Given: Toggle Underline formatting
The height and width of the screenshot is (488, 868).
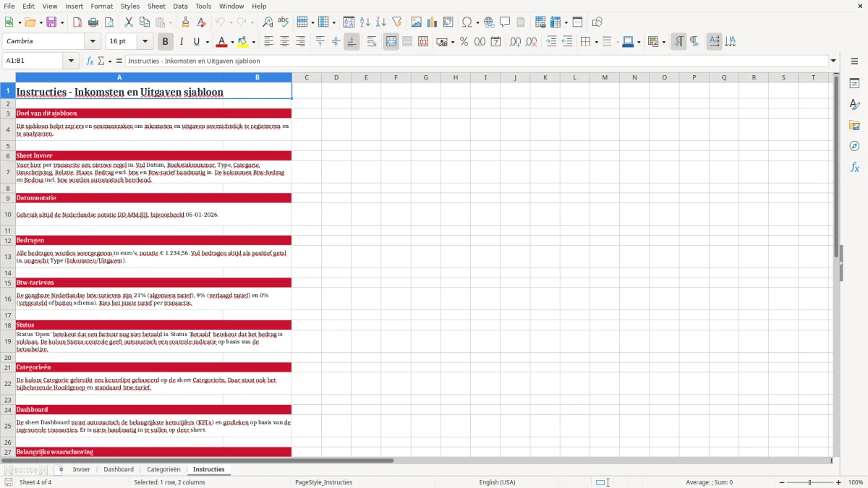Looking at the screenshot, I should (x=197, y=42).
